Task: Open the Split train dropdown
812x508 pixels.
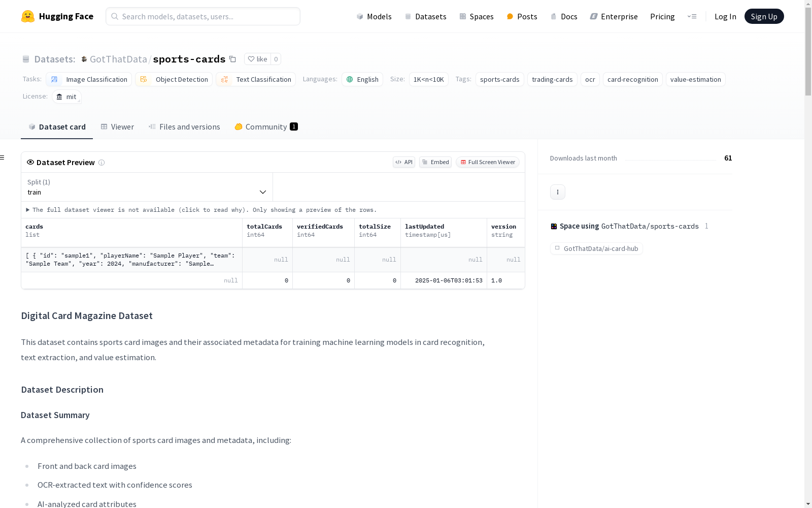Action: coord(147,187)
